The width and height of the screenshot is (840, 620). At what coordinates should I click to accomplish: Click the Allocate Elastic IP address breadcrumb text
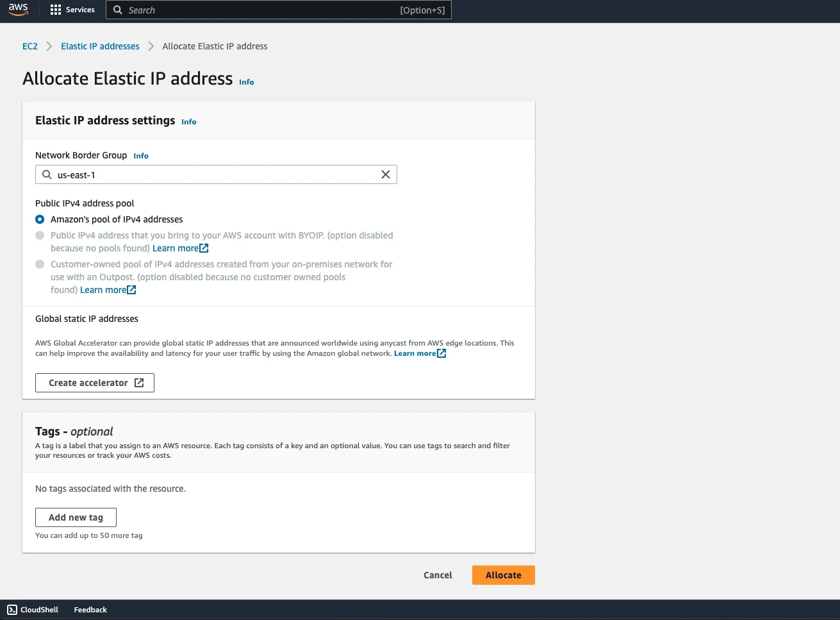(215, 46)
